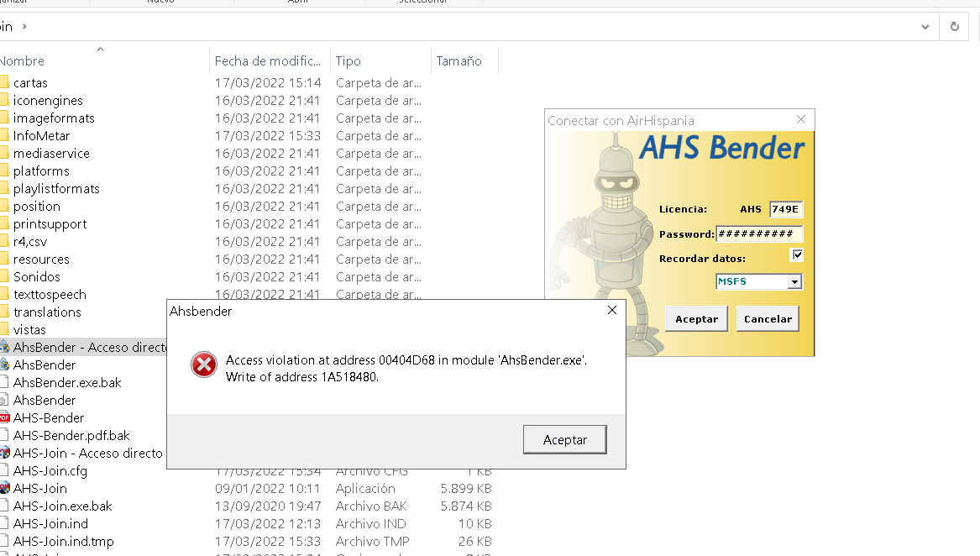Select the AHS-Bender PDF file
This screenshot has width=980, height=556.
tap(49, 418)
